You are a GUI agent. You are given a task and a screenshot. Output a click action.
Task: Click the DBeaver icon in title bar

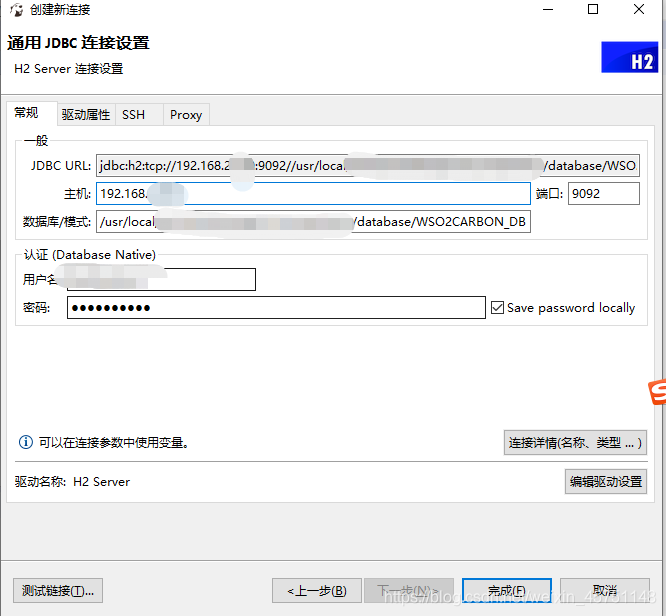(16, 9)
